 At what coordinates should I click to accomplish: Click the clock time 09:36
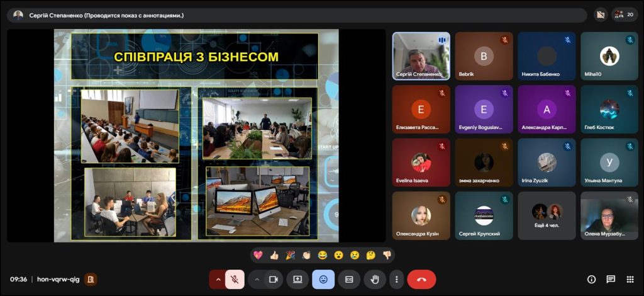(x=18, y=280)
